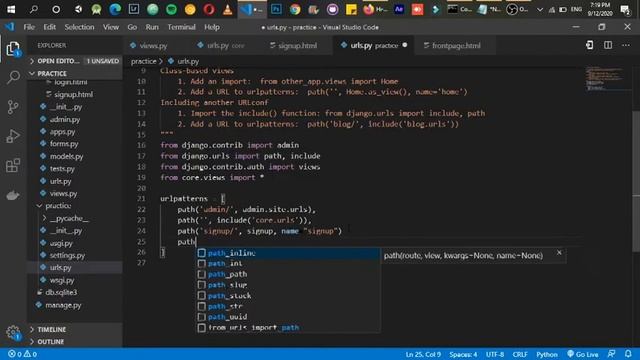The height and width of the screenshot is (360, 640).
Task: Open editor More Actions menu
Action: point(626,45)
